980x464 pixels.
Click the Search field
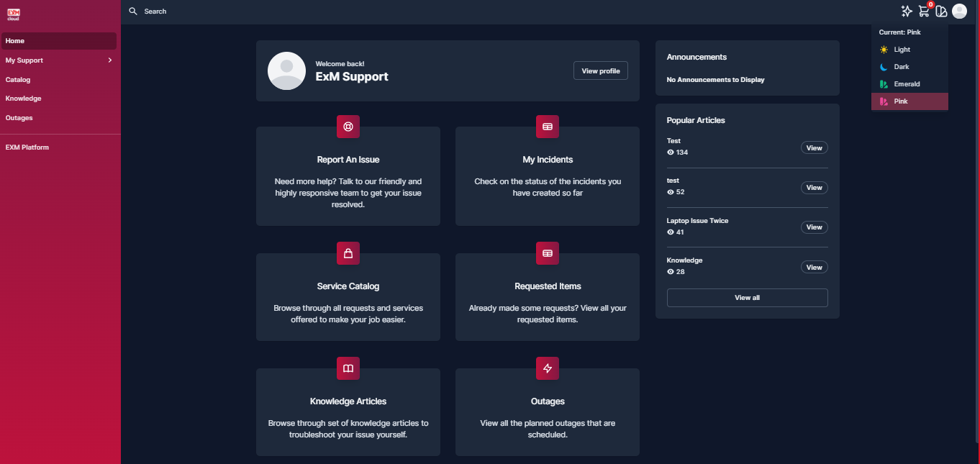point(155,12)
